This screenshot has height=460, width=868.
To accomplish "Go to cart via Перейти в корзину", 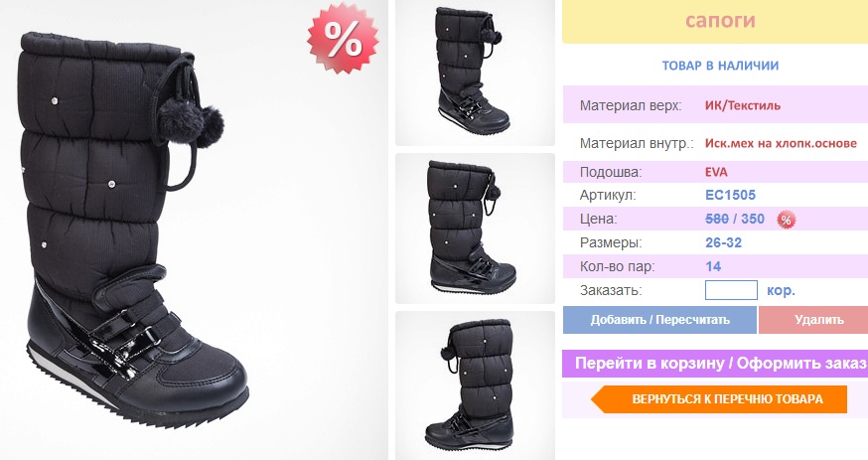I will click(715, 363).
